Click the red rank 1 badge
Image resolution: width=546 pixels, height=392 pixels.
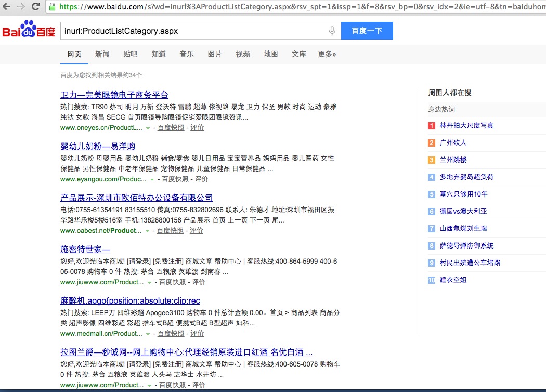432,126
